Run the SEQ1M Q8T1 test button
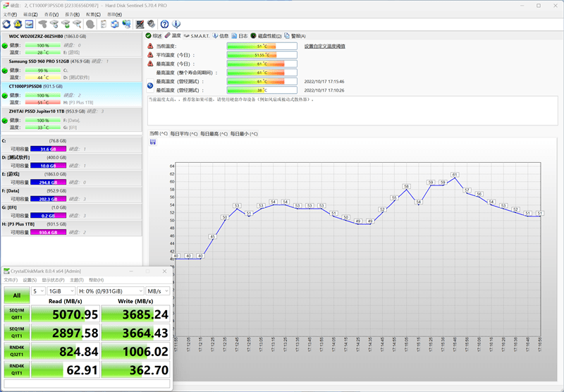This screenshot has width=564, height=392. 17,314
